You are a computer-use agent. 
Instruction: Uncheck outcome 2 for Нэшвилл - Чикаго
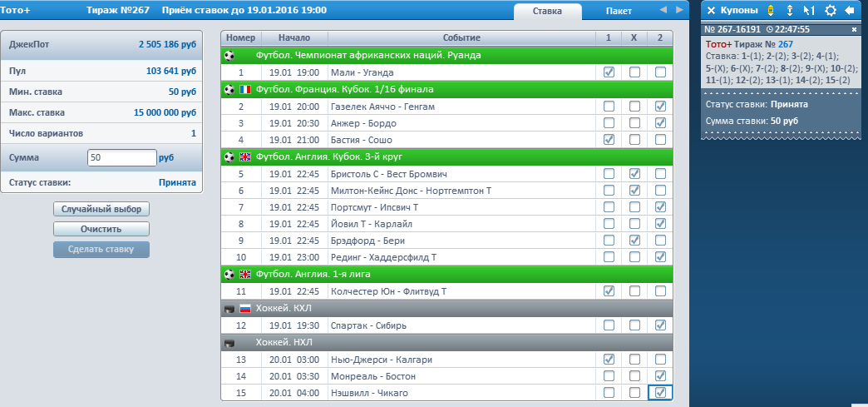pos(660,393)
